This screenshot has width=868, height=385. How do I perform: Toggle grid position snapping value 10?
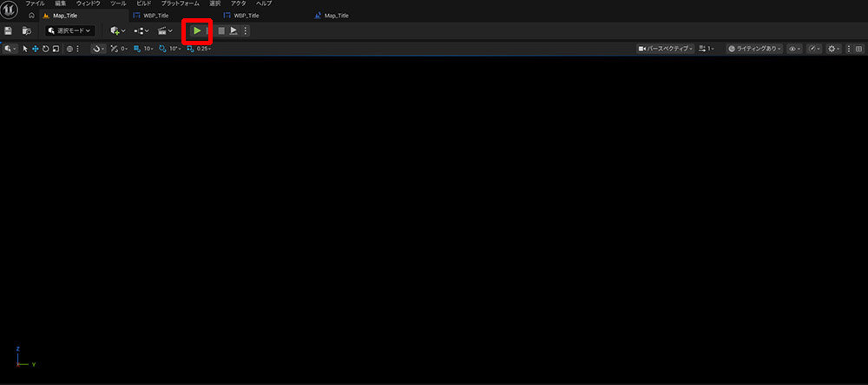tap(145, 49)
